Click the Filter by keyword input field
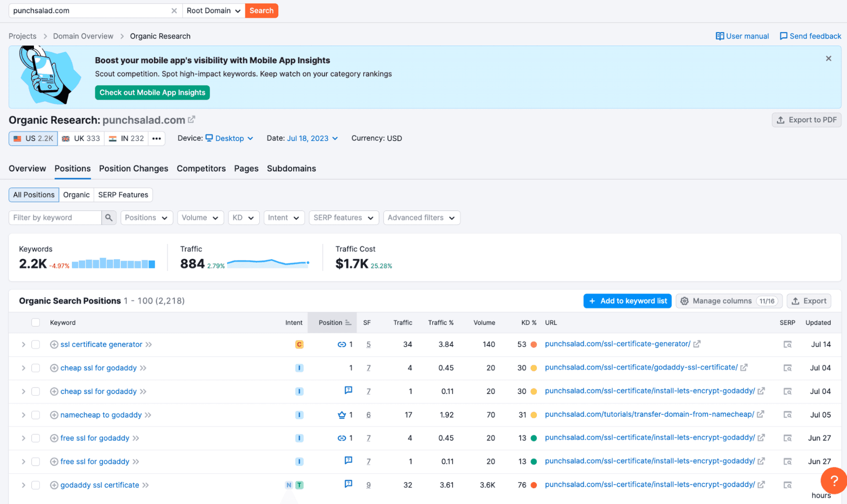The width and height of the screenshot is (847, 504). [55, 217]
